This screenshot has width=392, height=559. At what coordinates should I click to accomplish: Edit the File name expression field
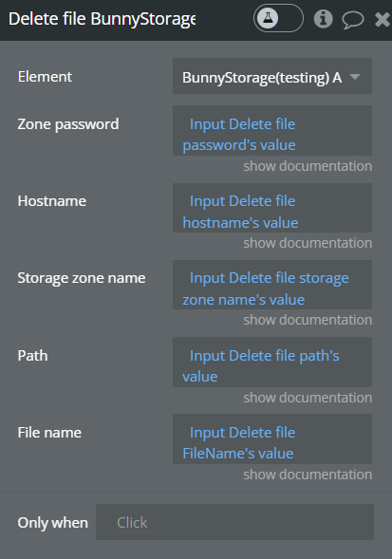(x=272, y=438)
